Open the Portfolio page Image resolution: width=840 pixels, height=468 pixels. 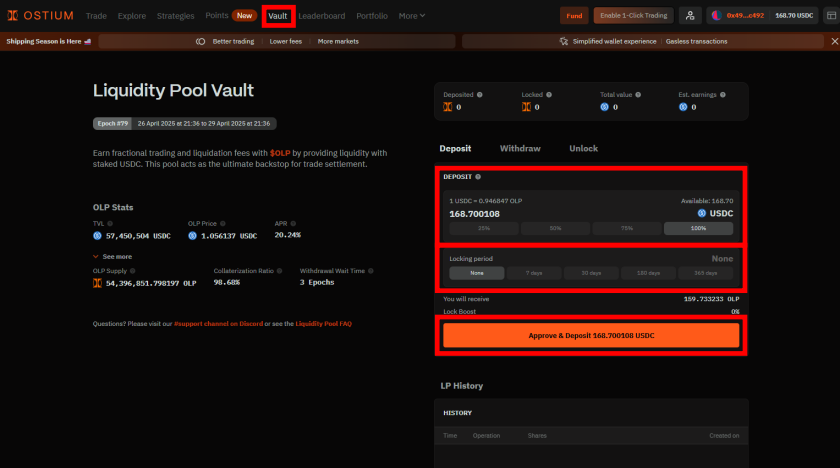coord(372,16)
